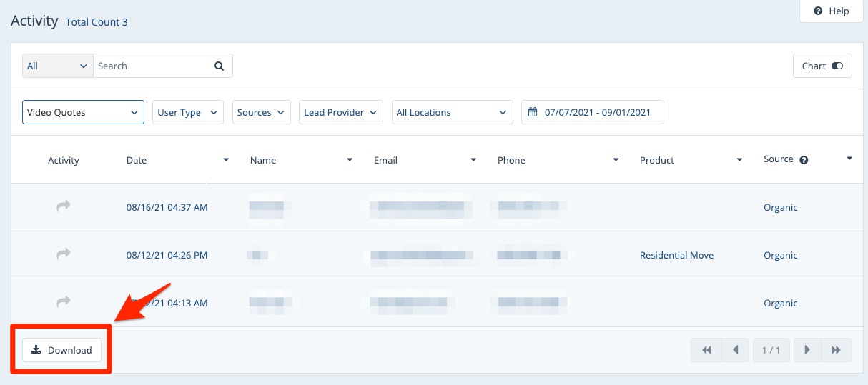The width and height of the screenshot is (868, 385).
Task: Open the Sources filter dropdown
Action: click(261, 112)
